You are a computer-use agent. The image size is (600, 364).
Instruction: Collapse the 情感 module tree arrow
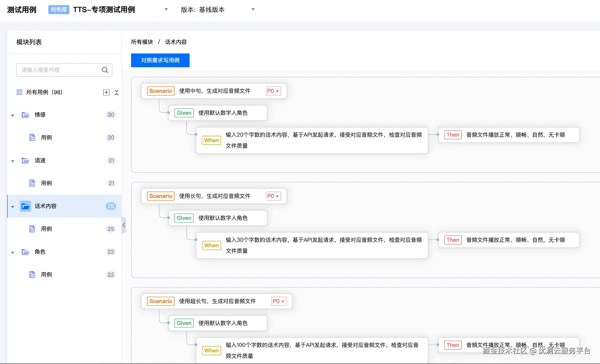13,115
